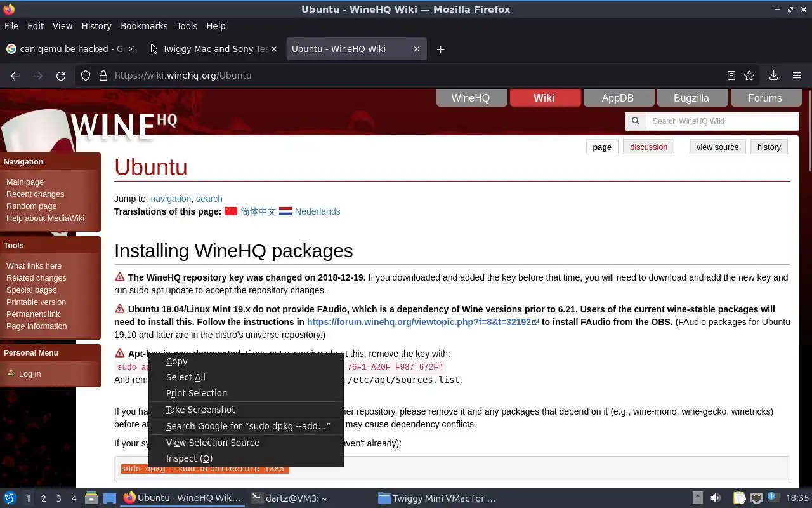The image size is (812, 508).
Task: Open the Edit menu
Action: point(36,26)
